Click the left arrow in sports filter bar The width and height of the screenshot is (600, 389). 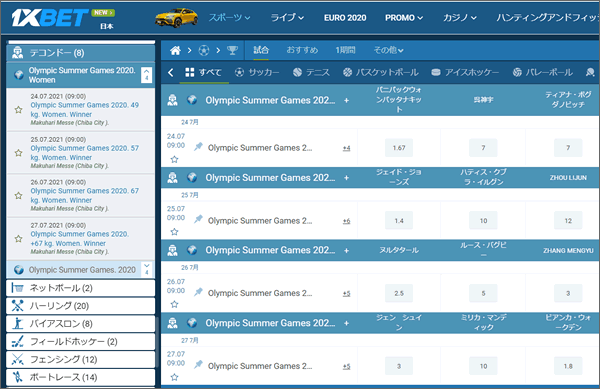(x=171, y=72)
